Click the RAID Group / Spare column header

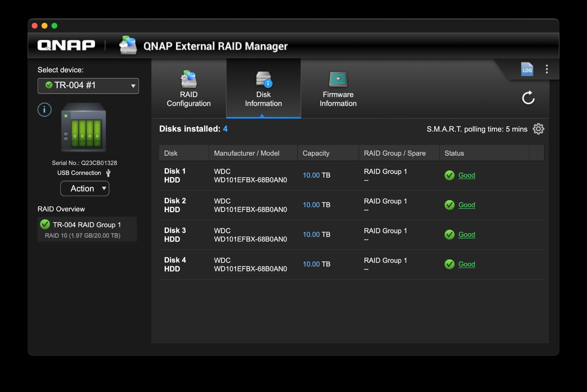pyautogui.click(x=399, y=153)
